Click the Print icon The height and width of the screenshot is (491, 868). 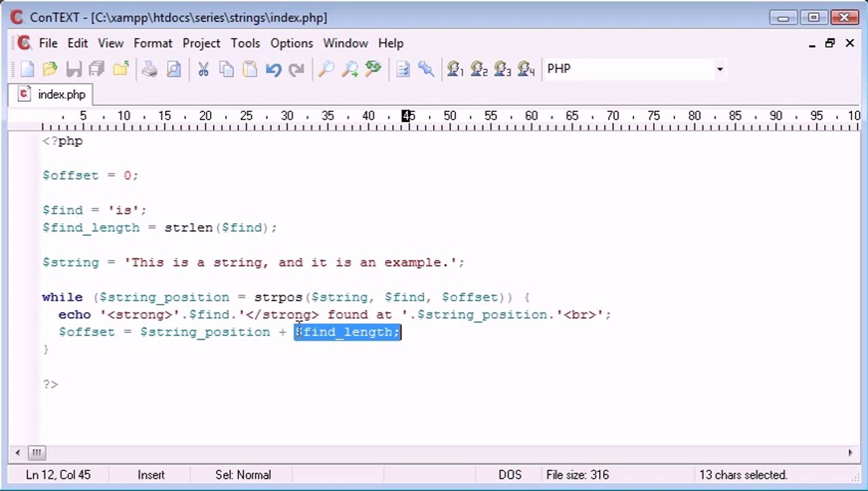(x=149, y=69)
